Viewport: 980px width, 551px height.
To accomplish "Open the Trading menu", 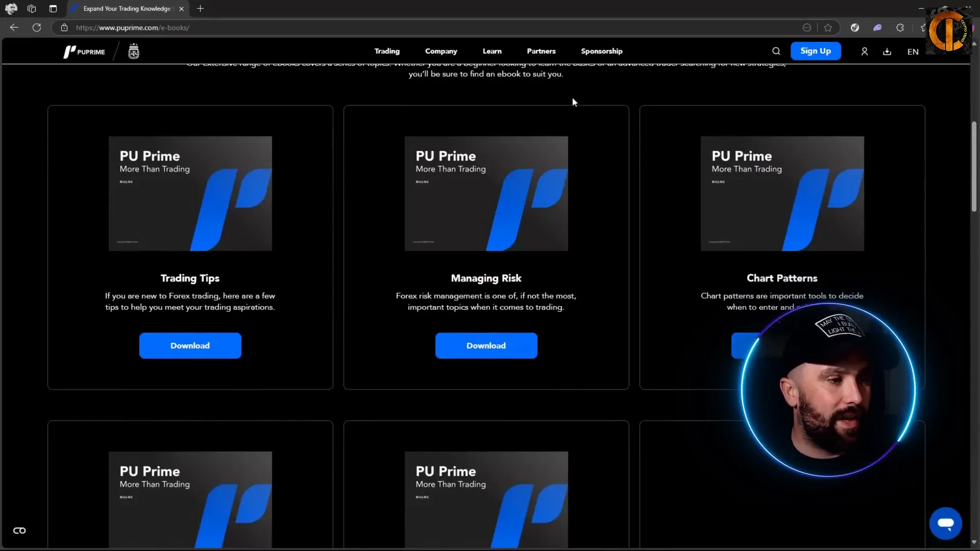I will [387, 51].
